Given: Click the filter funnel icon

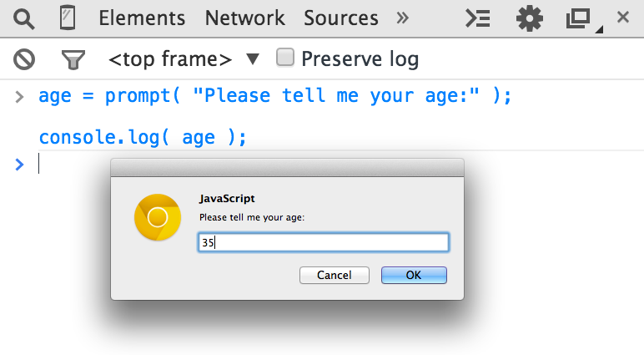Looking at the screenshot, I should pyautogui.click(x=73, y=58).
